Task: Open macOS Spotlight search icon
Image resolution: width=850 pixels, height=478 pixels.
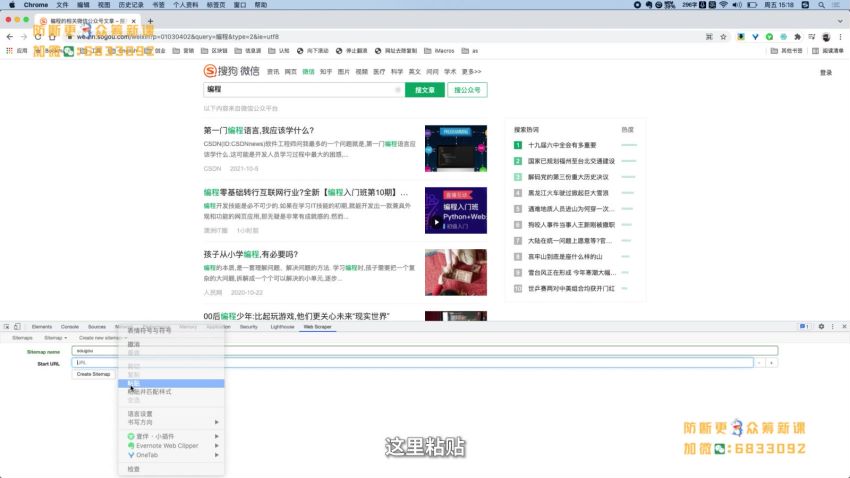Action: [822, 5]
